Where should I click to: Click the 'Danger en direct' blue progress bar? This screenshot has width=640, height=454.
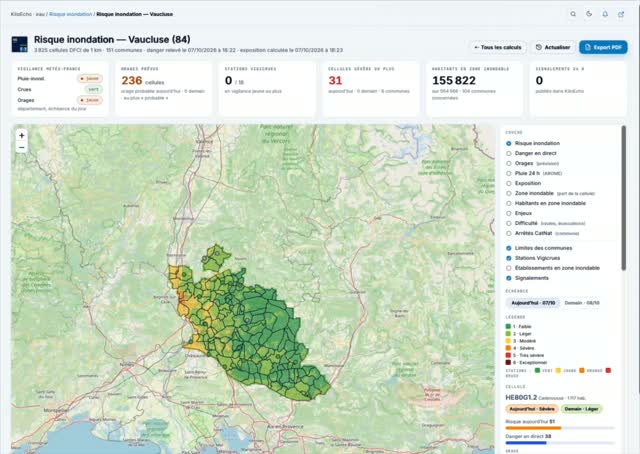tap(526, 443)
